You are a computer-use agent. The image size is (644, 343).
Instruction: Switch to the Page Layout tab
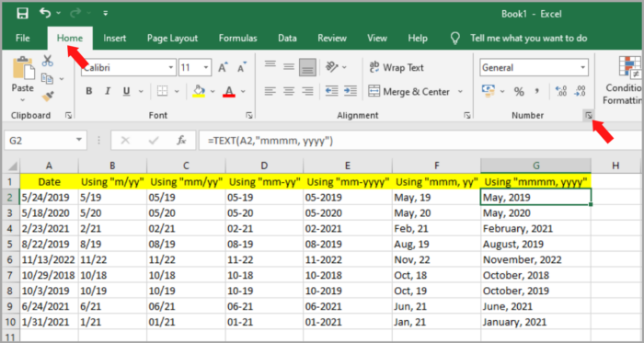pyautogui.click(x=173, y=38)
